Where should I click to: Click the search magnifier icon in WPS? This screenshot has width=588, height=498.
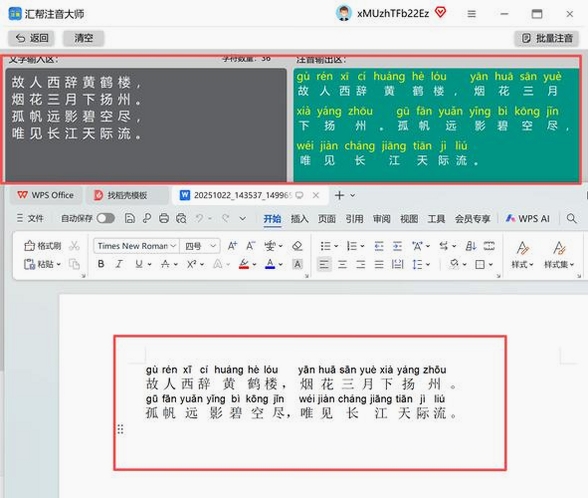(x=572, y=218)
